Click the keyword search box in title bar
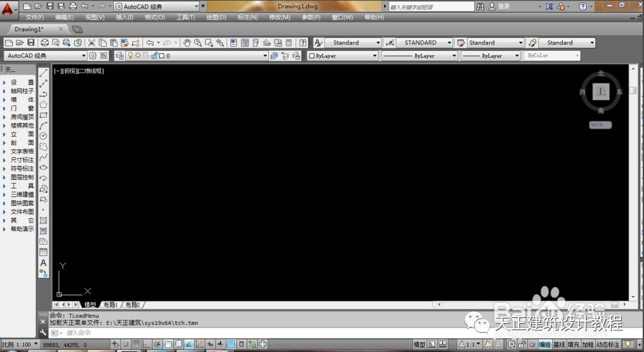 (430, 7)
